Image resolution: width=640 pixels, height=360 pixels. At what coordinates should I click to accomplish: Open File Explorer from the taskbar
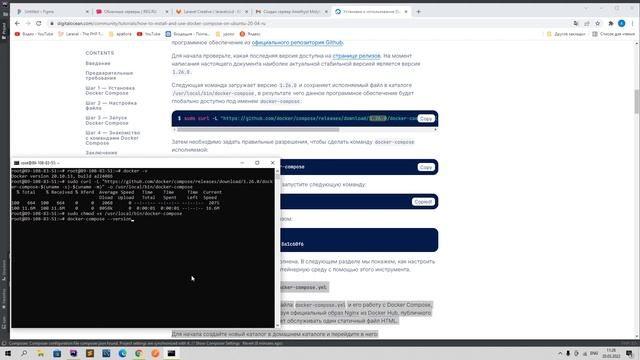tap(40, 353)
